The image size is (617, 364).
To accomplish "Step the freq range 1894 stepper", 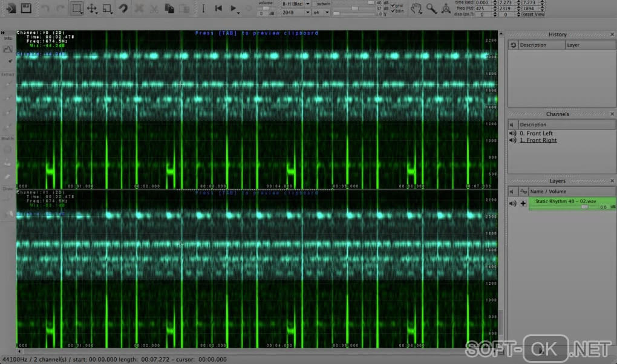I will coord(543,8).
